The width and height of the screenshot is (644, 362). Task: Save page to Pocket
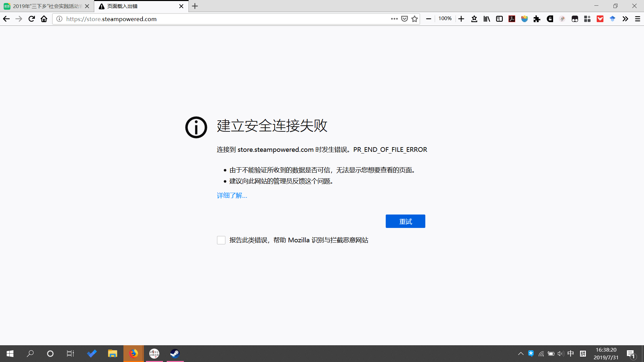[405, 19]
